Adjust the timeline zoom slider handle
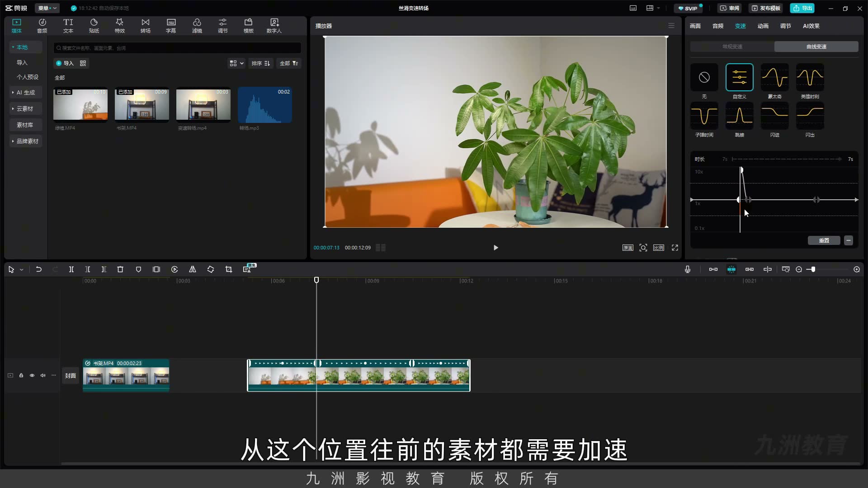This screenshot has height=488, width=868. 813,269
